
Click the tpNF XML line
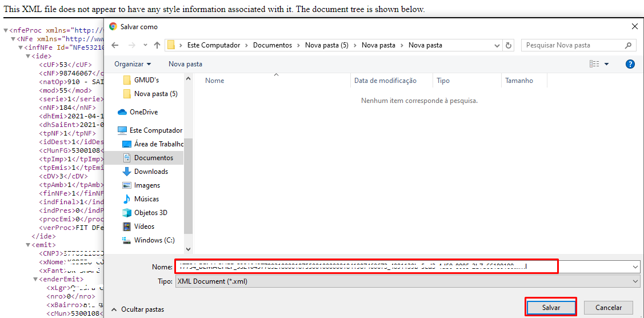point(67,133)
